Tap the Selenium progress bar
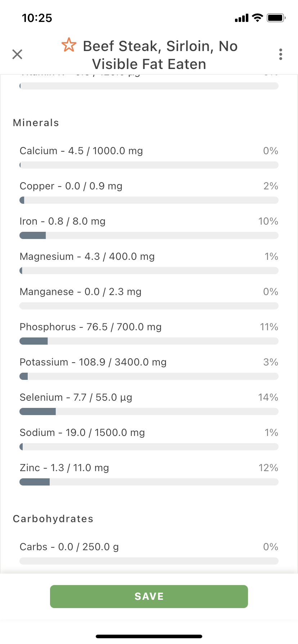The image size is (298, 644). coord(149,411)
